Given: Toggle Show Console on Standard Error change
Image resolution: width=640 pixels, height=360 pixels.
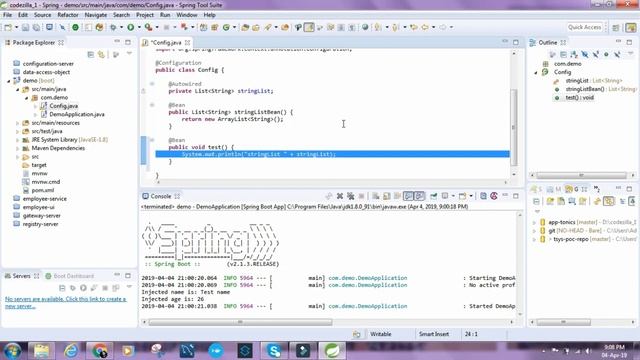Looking at the screenshot, I should pyautogui.click(x=419, y=196).
